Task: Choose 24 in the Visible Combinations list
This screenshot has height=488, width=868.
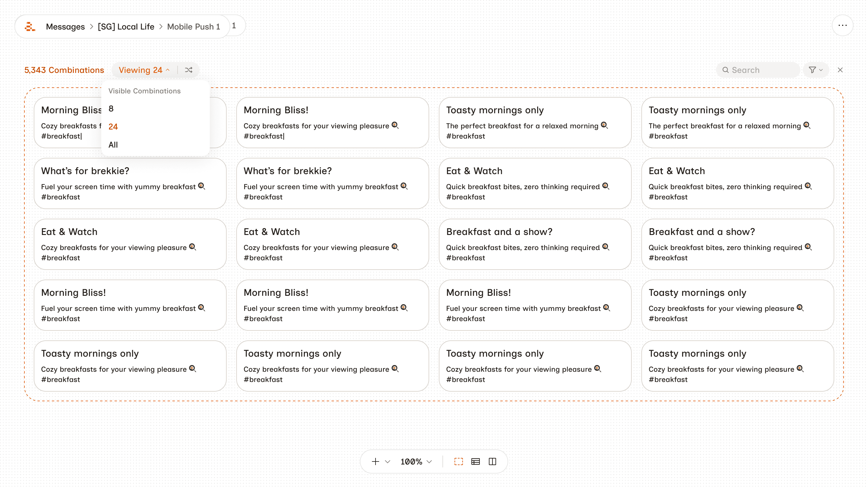Action: click(113, 127)
